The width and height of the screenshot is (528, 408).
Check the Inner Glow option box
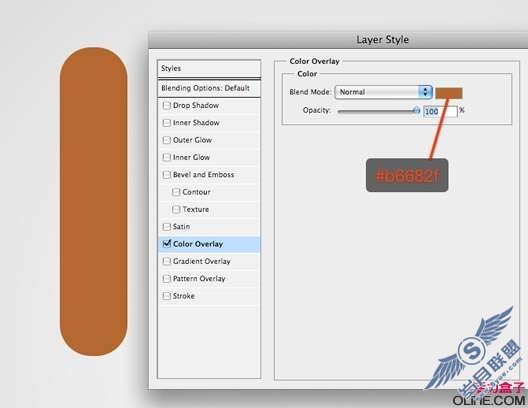(x=167, y=157)
